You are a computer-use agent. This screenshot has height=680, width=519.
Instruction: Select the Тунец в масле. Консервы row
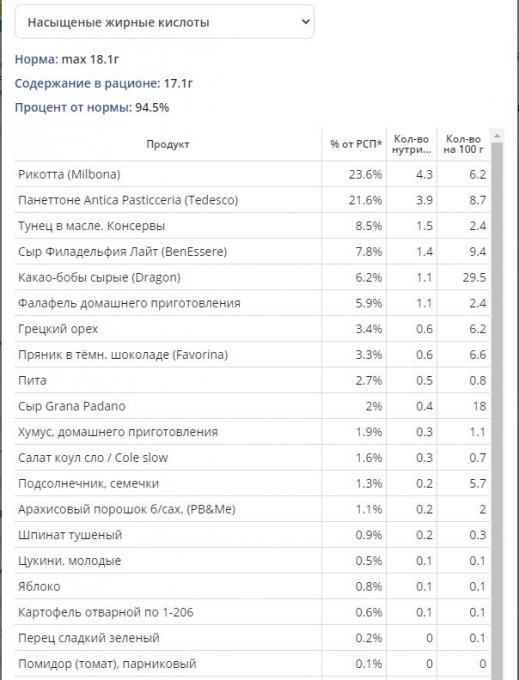[252, 226]
